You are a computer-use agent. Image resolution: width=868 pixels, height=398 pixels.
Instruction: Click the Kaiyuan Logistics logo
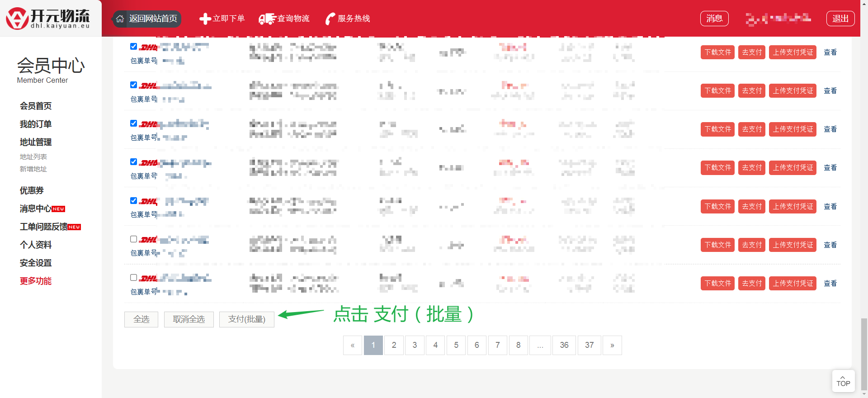click(48, 19)
